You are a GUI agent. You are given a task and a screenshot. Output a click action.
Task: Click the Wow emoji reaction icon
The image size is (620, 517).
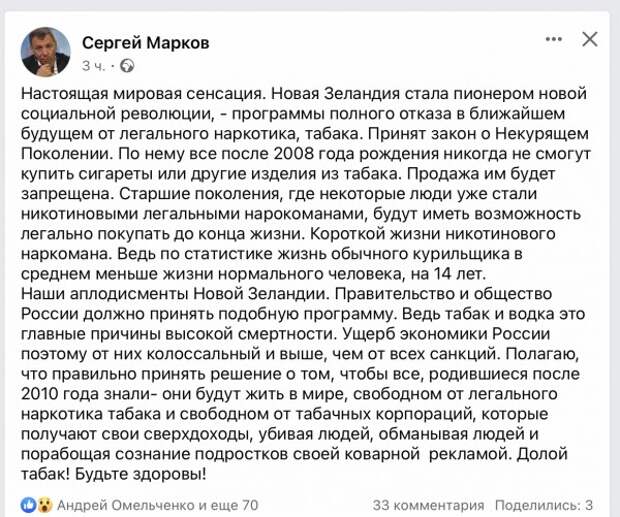45,505
